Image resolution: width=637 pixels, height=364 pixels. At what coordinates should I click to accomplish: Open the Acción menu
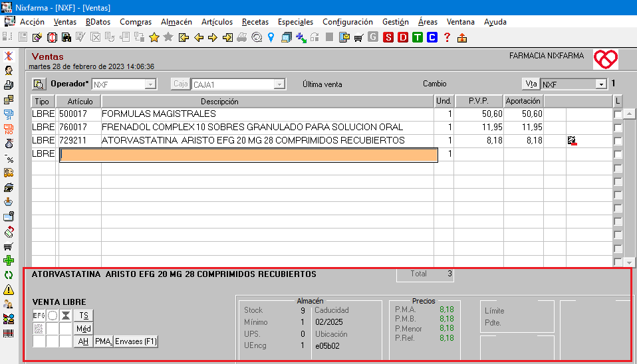click(x=32, y=22)
